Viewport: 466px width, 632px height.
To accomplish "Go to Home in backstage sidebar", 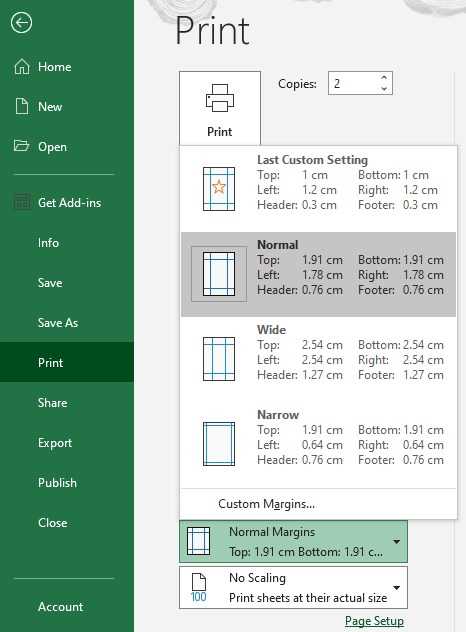I will pyautogui.click(x=54, y=67).
